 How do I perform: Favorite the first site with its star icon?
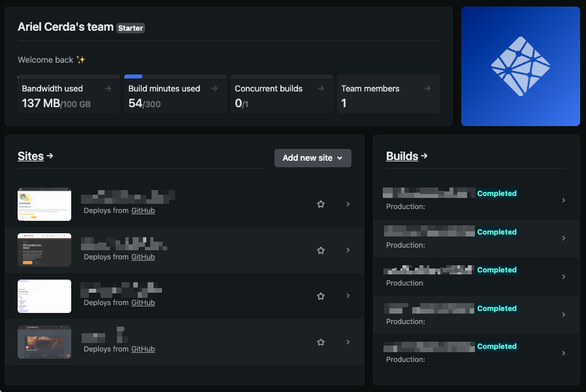pyautogui.click(x=321, y=204)
